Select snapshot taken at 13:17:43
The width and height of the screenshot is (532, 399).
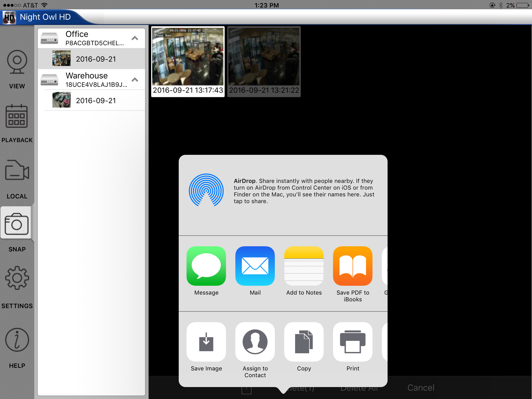click(x=188, y=62)
